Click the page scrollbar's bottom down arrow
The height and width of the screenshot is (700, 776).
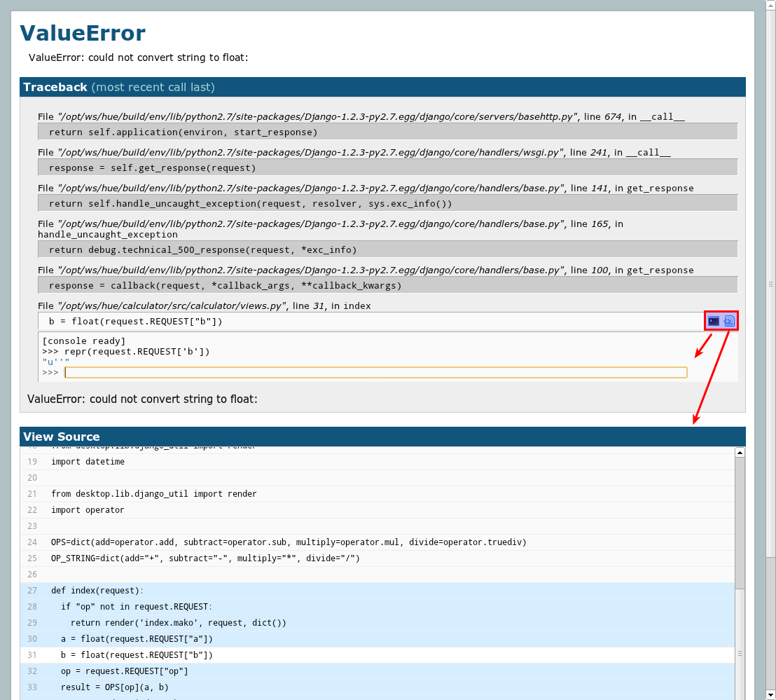pos(770,695)
